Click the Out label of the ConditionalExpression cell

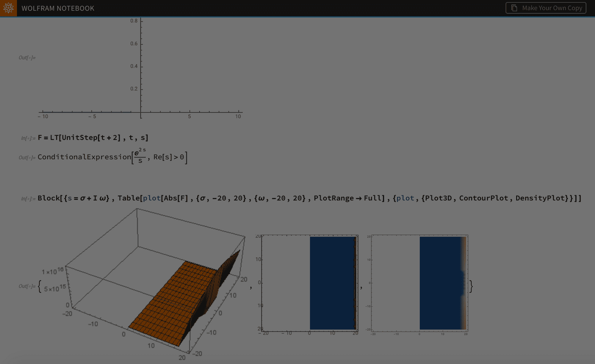[27, 157]
